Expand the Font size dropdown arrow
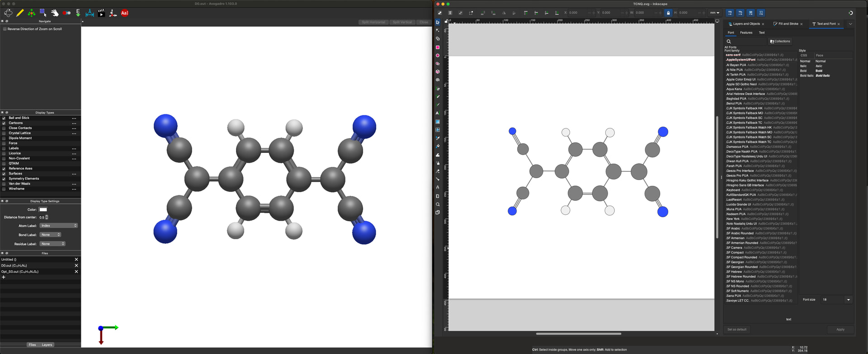868x354 pixels. click(x=848, y=300)
